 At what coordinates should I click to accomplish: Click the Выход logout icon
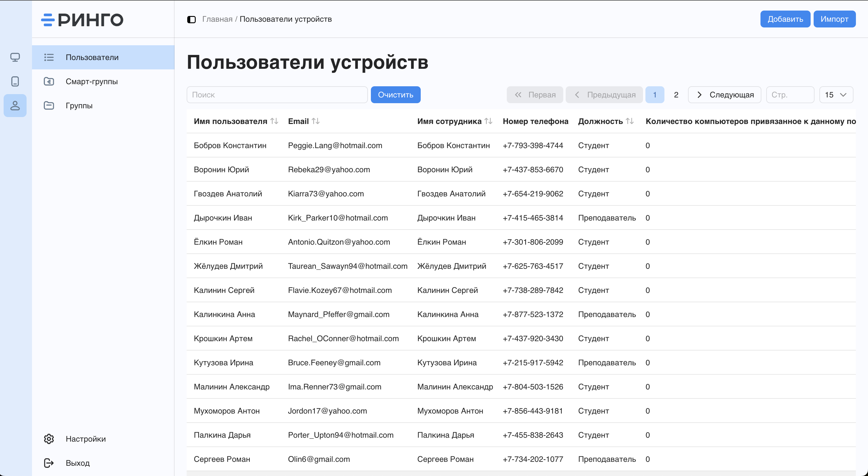[x=49, y=463]
